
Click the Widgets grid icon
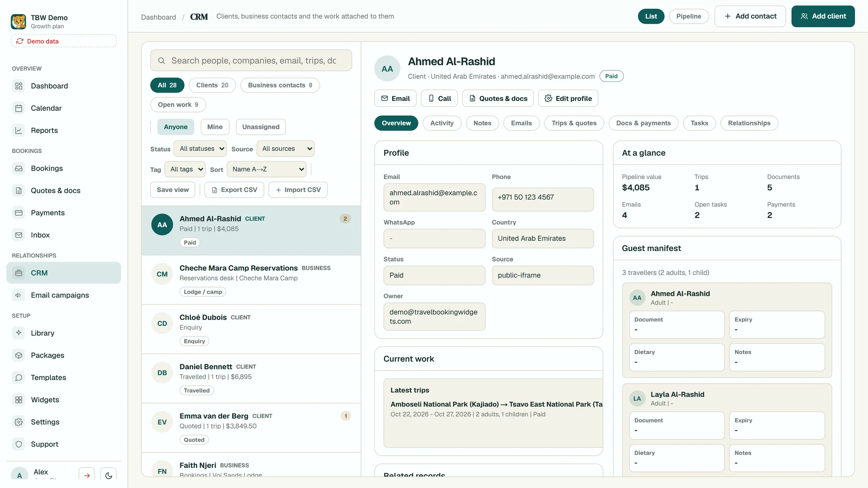click(x=19, y=400)
